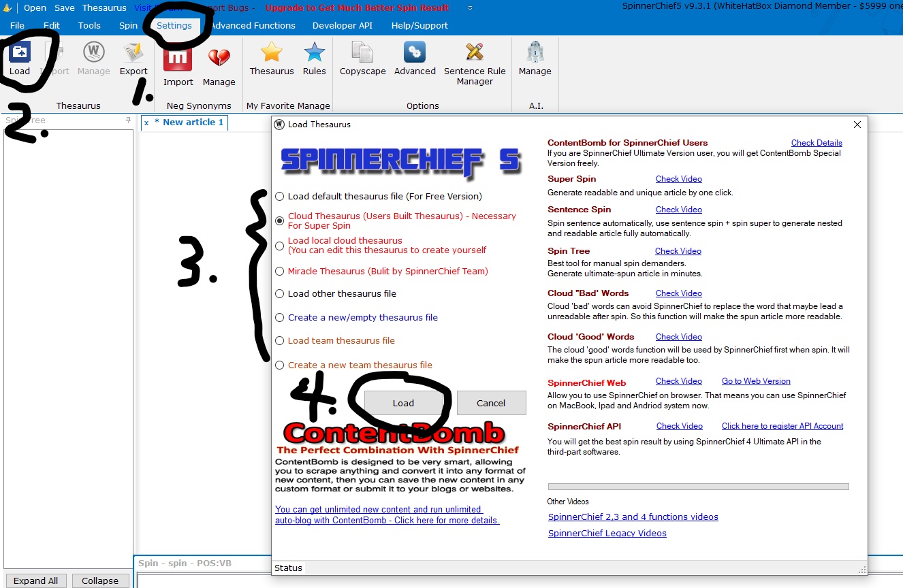Click the gray progress bar above Other Videos
This screenshot has height=588, width=903.
[698, 487]
